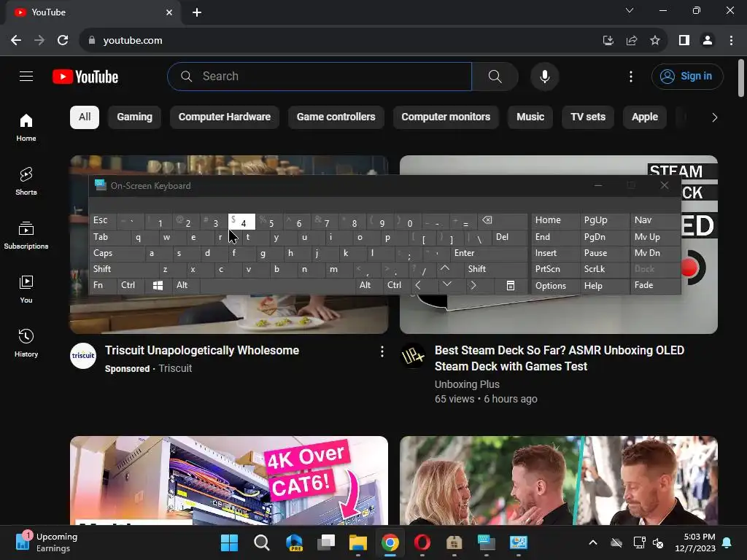Toggle the Fn key on On-Screen Keyboard
The height and width of the screenshot is (560, 747).
pyautogui.click(x=103, y=285)
